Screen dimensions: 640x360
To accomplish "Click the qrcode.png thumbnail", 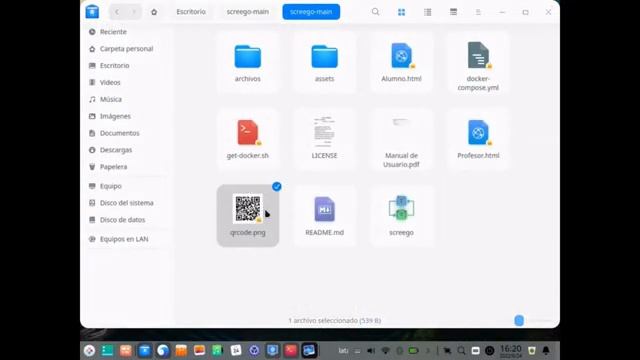I will 247,209.
